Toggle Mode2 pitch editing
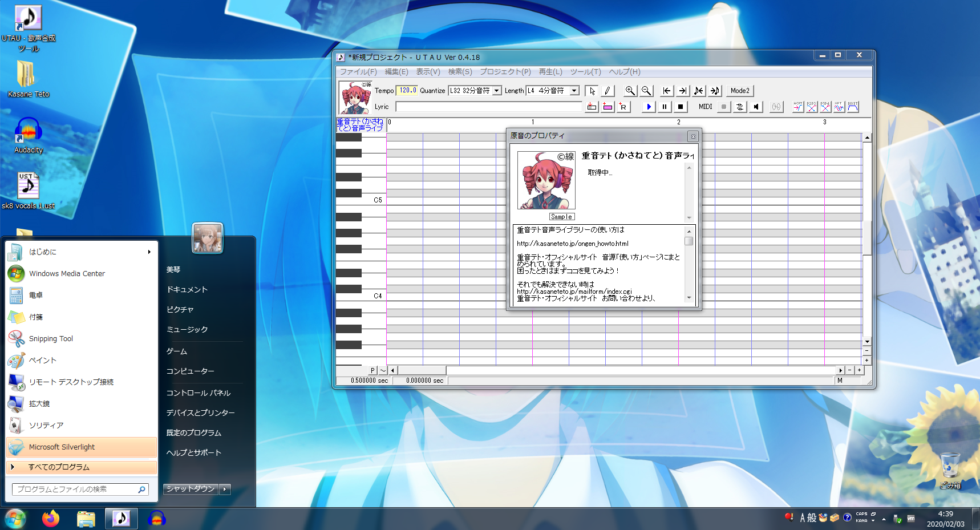Viewport: 980px width, 530px height. [x=740, y=91]
